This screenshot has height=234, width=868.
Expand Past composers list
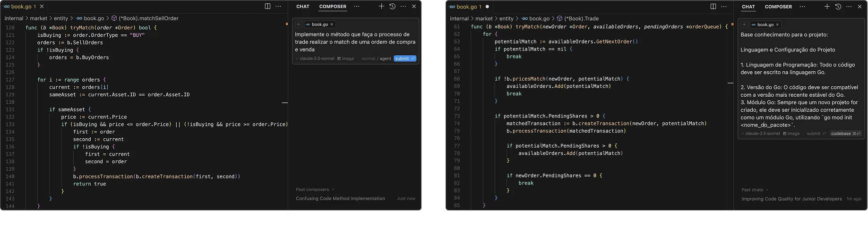[315, 190]
